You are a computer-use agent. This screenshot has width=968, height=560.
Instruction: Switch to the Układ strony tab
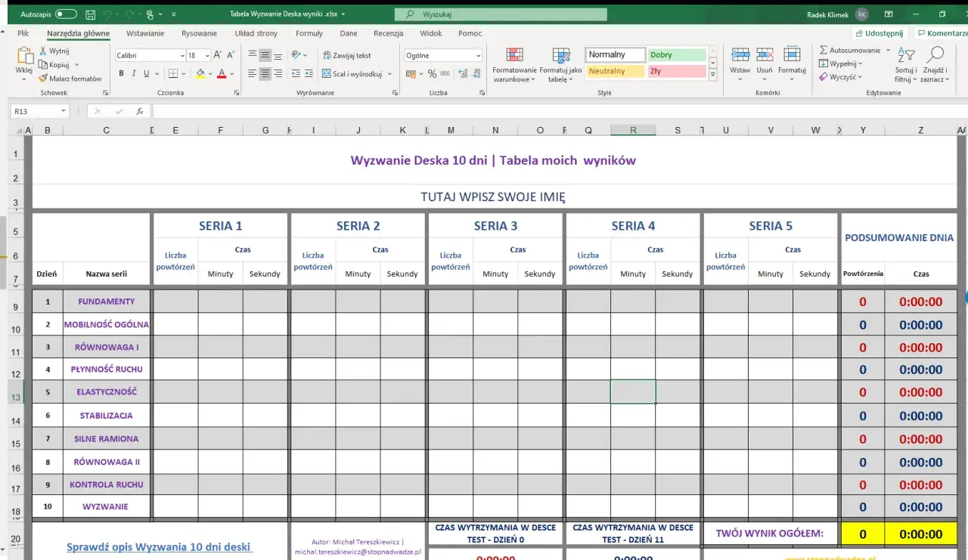point(256,33)
